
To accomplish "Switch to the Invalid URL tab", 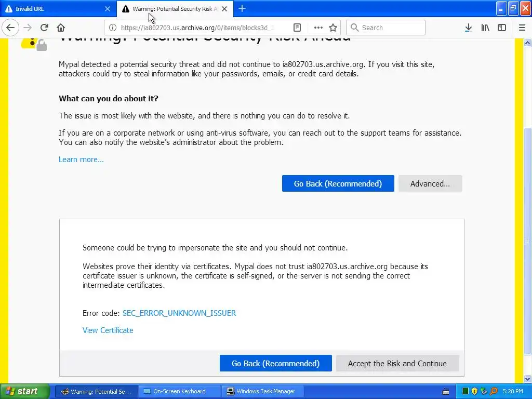I will 58,9.
